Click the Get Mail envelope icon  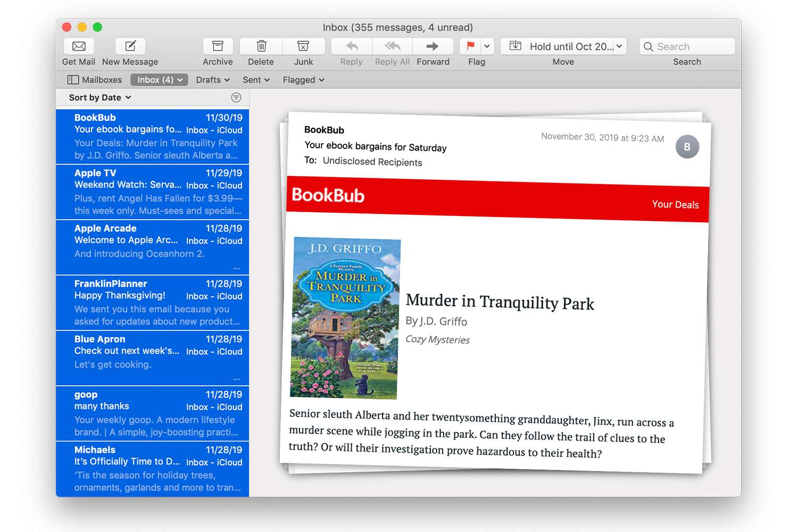(x=79, y=46)
